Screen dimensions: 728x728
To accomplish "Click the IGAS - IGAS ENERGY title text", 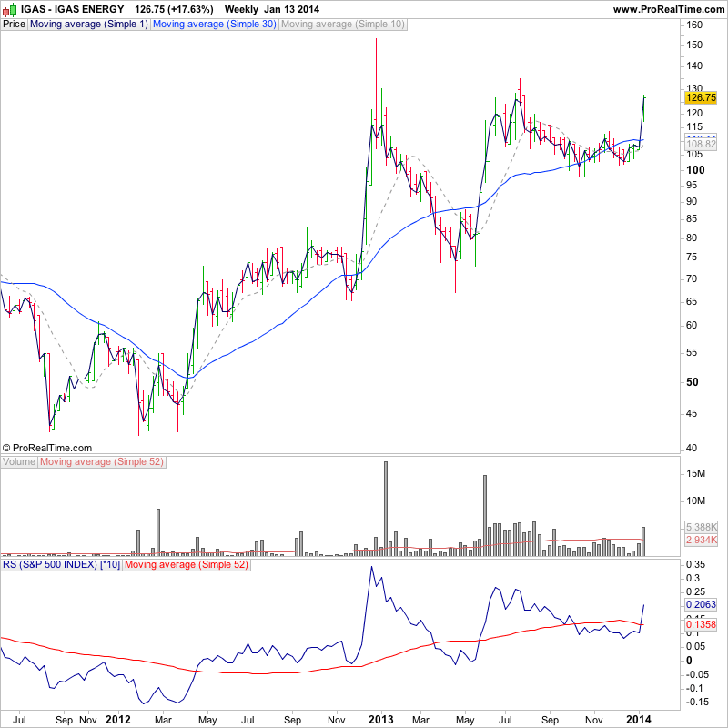I will pos(73,9).
